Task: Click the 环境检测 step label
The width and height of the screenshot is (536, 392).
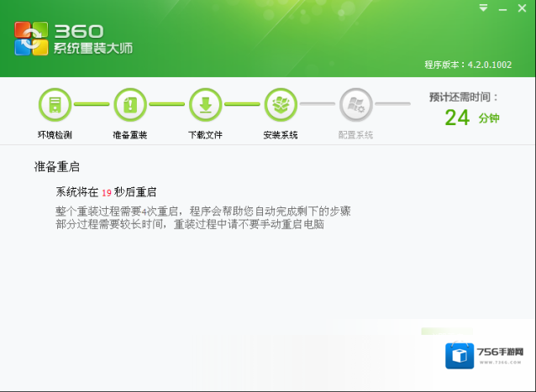Action: tap(55, 135)
